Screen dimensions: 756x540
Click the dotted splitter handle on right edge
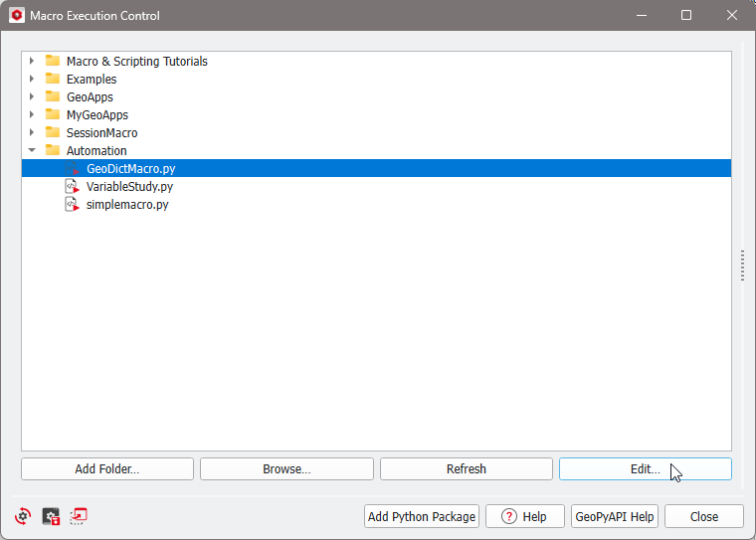click(742, 266)
